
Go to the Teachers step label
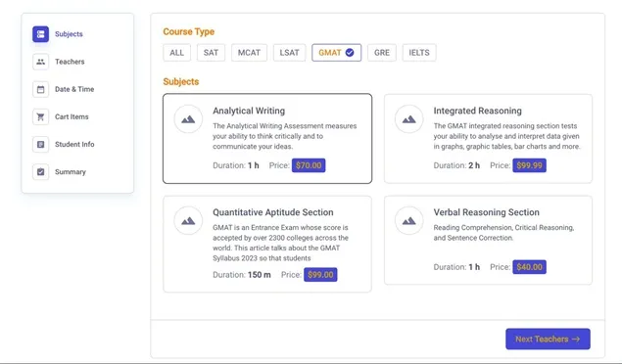pyautogui.click(x=70, y=62)
